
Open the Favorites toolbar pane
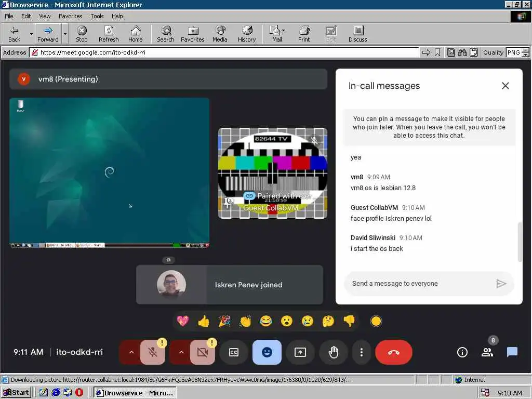coord(193,34)
